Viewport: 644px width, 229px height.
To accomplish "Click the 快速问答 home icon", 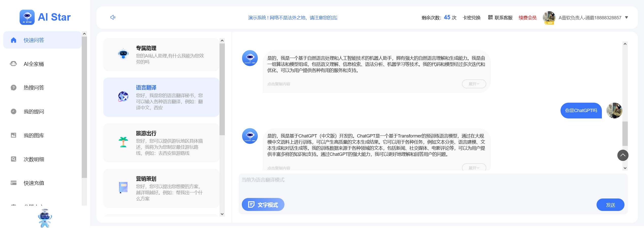I will [x=13, y=40].
